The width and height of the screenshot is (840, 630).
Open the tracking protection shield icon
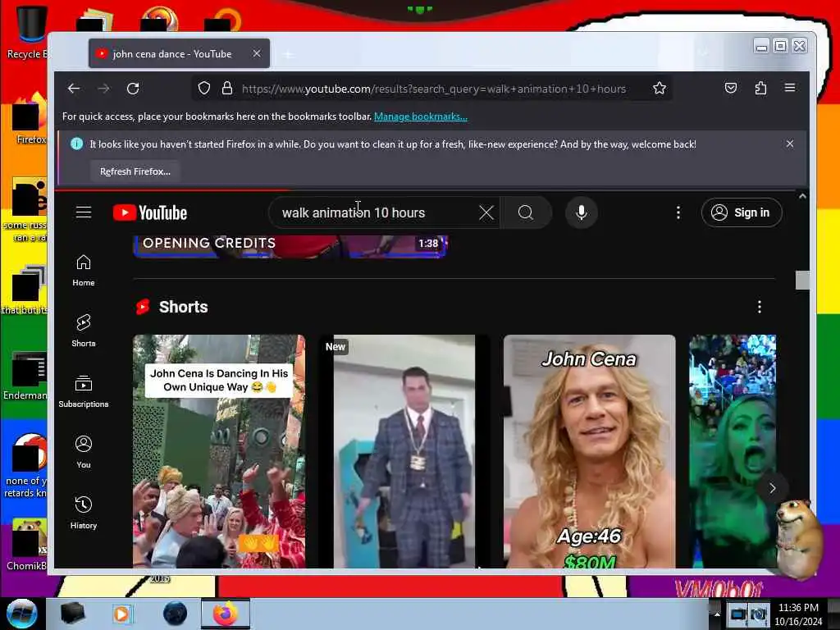(x=204, y=89)
